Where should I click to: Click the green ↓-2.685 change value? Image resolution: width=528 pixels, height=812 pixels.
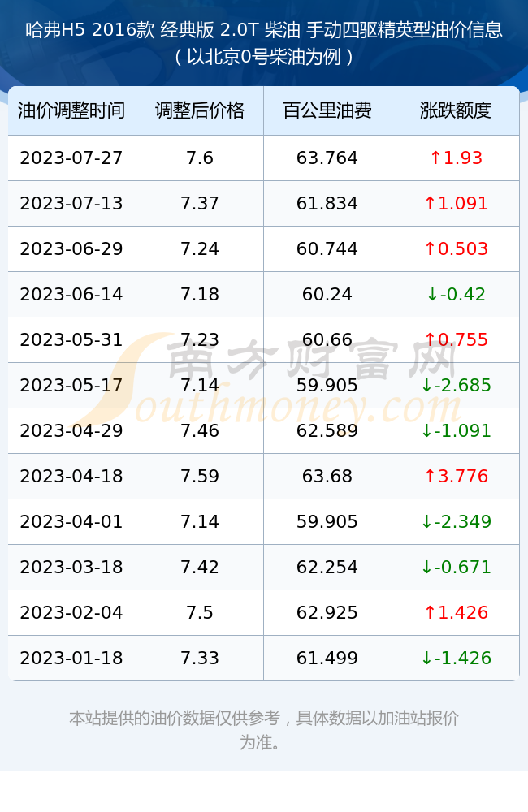(456, 385)
